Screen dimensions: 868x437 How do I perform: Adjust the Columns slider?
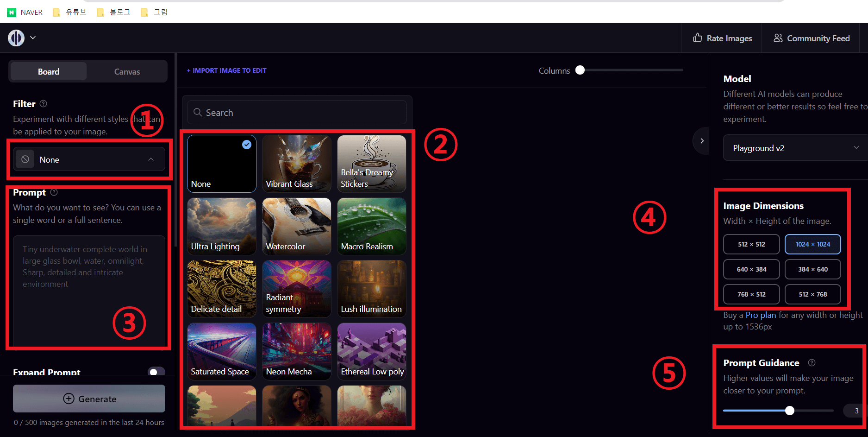(629, 70)
